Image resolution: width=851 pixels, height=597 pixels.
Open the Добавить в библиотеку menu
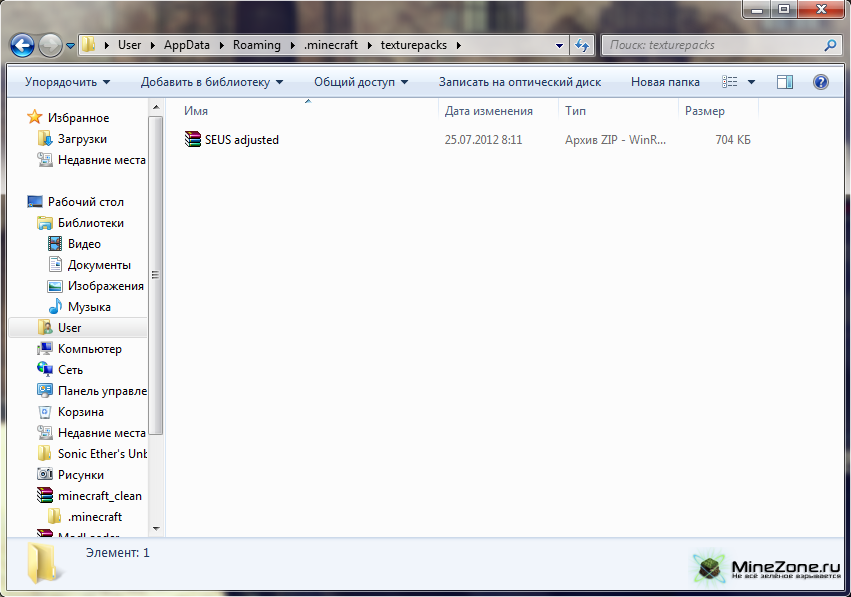pyautogui.click(x=211, y=82)
